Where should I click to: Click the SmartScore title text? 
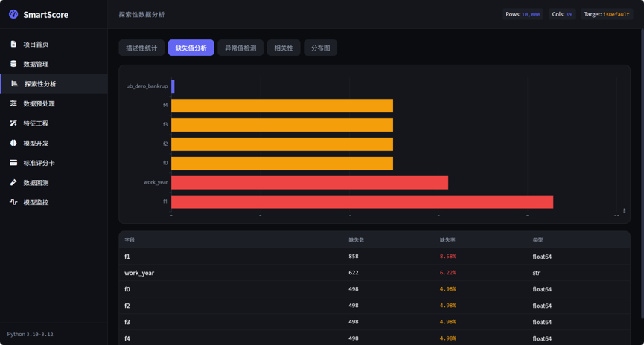[45, 15]
